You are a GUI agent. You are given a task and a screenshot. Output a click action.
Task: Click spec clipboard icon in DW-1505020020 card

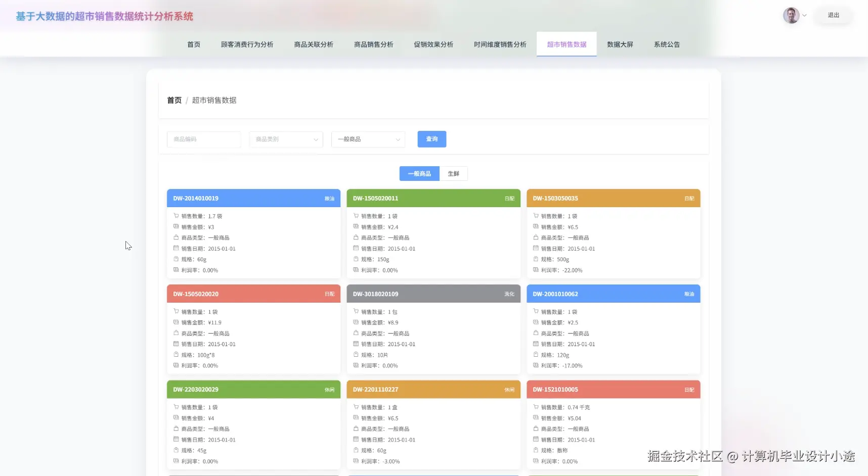pos(176,354)
